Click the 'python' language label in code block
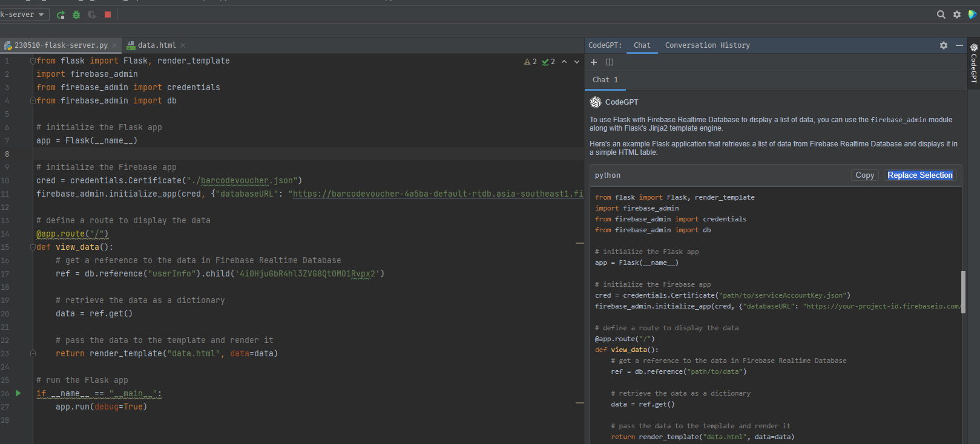This screenshot has width=980, height=444. (x=608, y=175)
